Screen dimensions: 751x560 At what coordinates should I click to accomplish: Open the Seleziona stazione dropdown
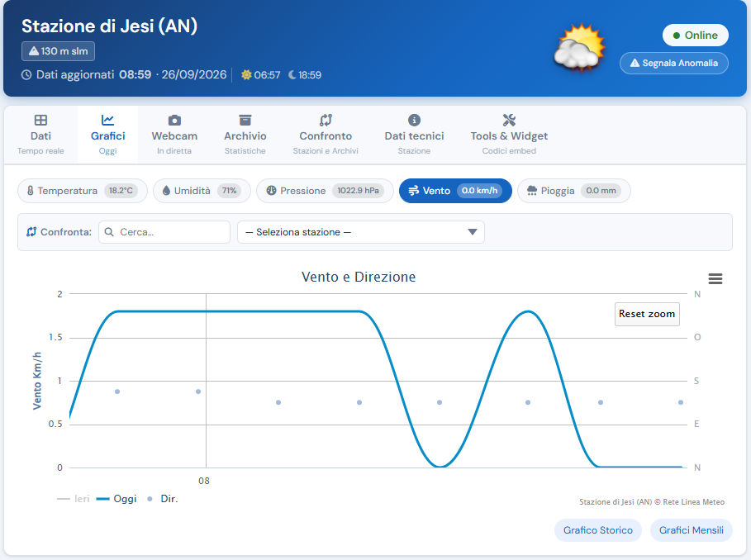361,232
